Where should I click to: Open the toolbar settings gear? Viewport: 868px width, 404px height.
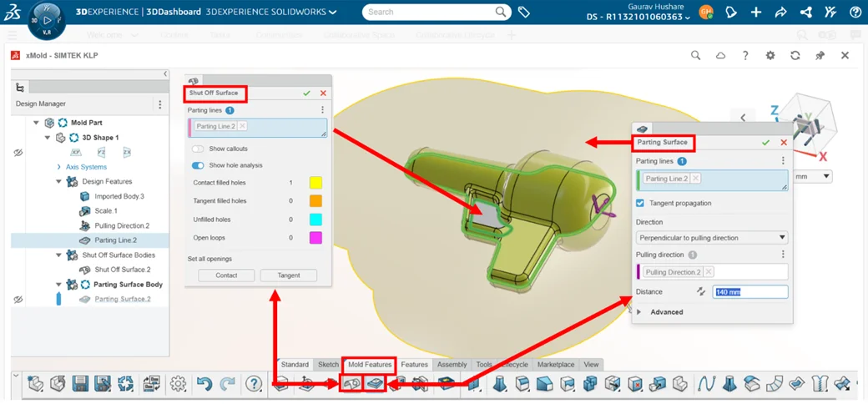click(x=178, y=383)
